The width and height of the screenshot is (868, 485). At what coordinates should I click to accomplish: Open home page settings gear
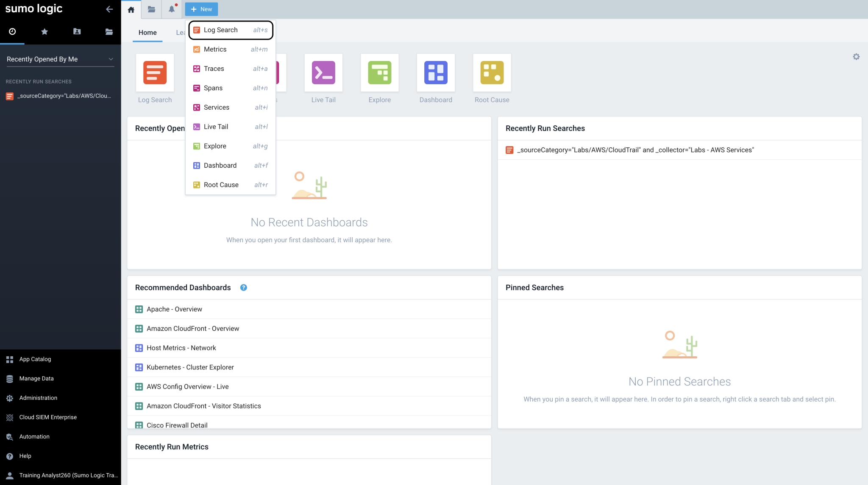tap(856, 57)
